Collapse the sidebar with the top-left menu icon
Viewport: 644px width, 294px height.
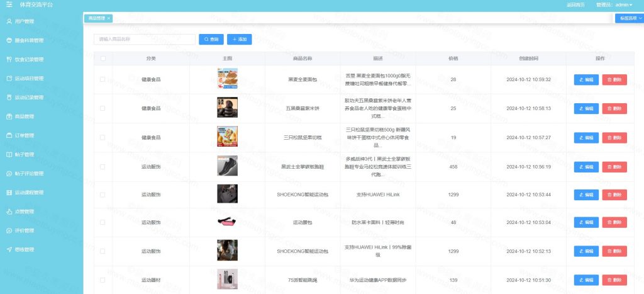[x=9, y=4]
